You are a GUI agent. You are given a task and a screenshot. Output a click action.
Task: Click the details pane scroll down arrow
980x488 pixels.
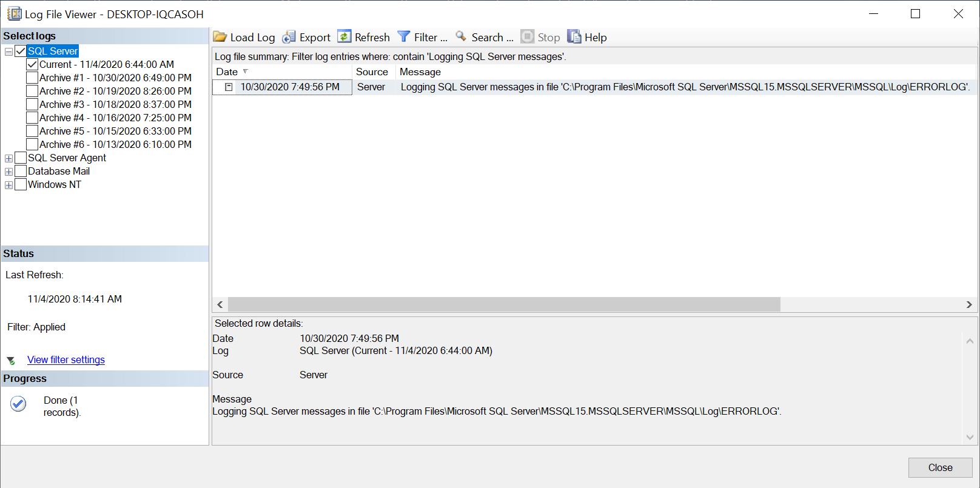pos(970,437)
